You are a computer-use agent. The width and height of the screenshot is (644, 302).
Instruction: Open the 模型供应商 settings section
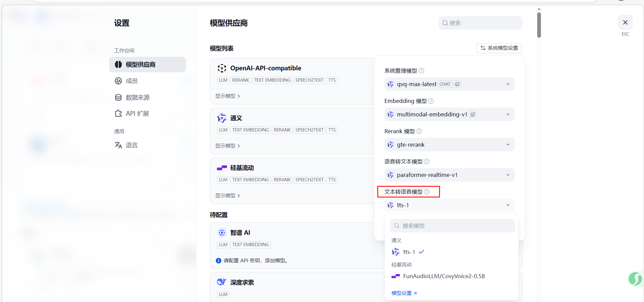coord(147,65)
